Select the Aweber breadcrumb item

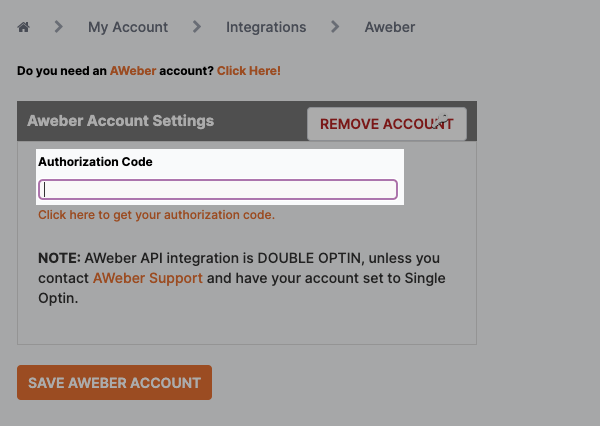(x=389, y=27)
